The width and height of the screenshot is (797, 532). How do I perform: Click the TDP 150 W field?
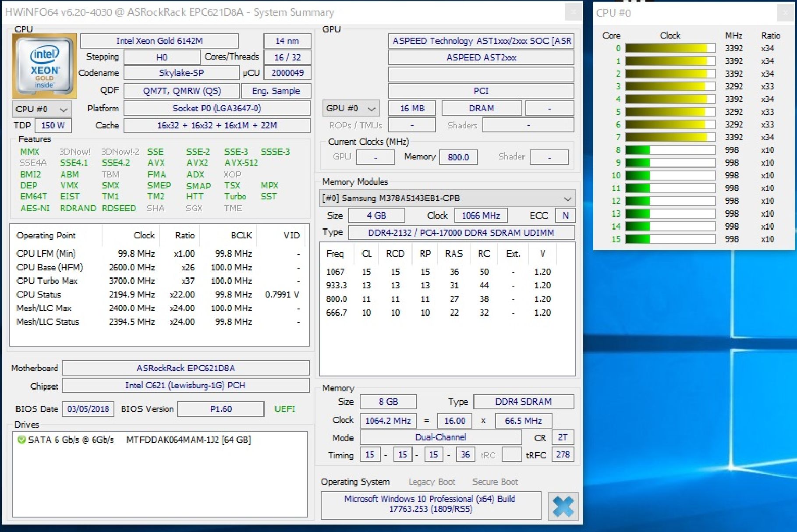tap(53, 125)
